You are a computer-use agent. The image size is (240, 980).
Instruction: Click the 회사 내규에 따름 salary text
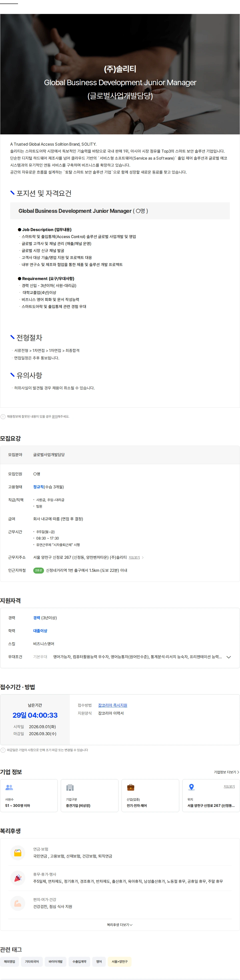coord(58,519)
